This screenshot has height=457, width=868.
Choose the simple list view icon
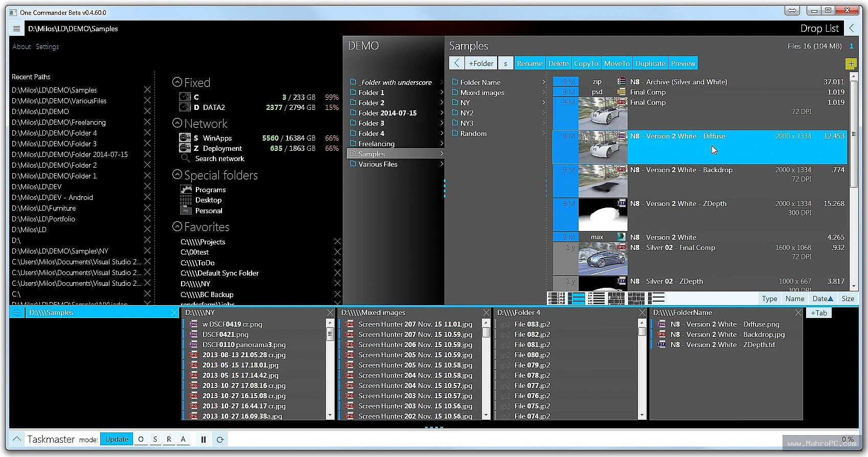coord(656,298)
